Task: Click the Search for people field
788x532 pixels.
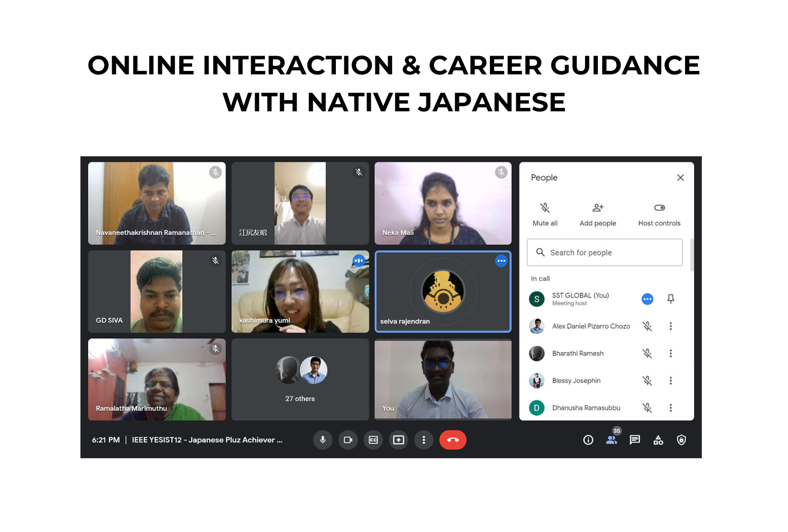Action: click(605, 253)
